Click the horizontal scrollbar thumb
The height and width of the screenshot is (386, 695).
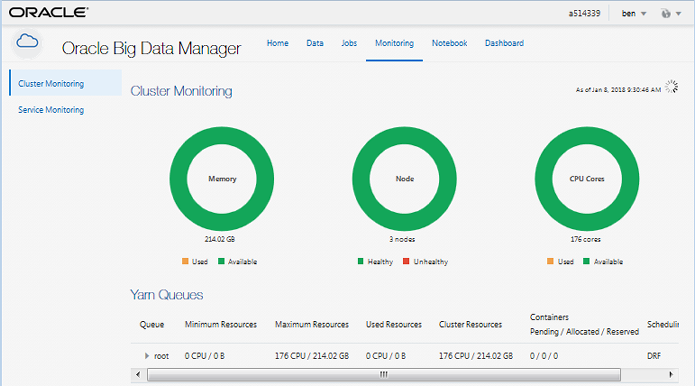point(384,375)
